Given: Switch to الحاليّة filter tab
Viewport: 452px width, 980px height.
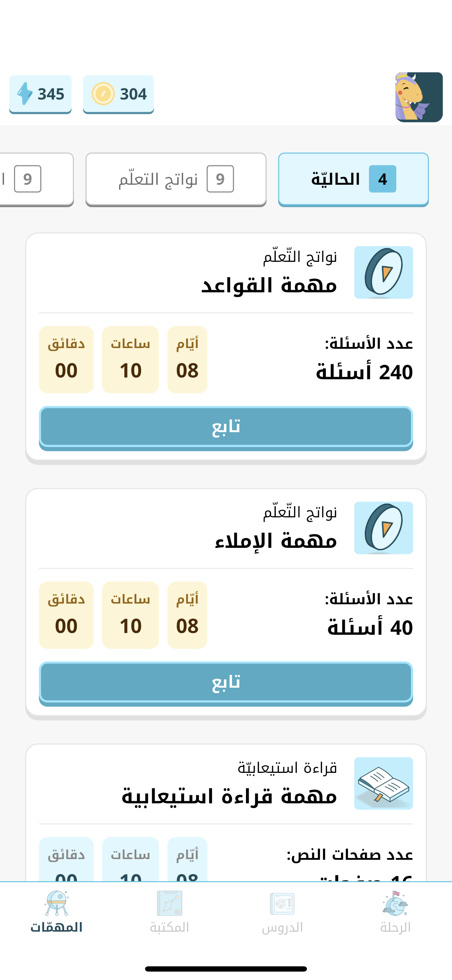Looking at the screenshot, I should tap(353, 179).
